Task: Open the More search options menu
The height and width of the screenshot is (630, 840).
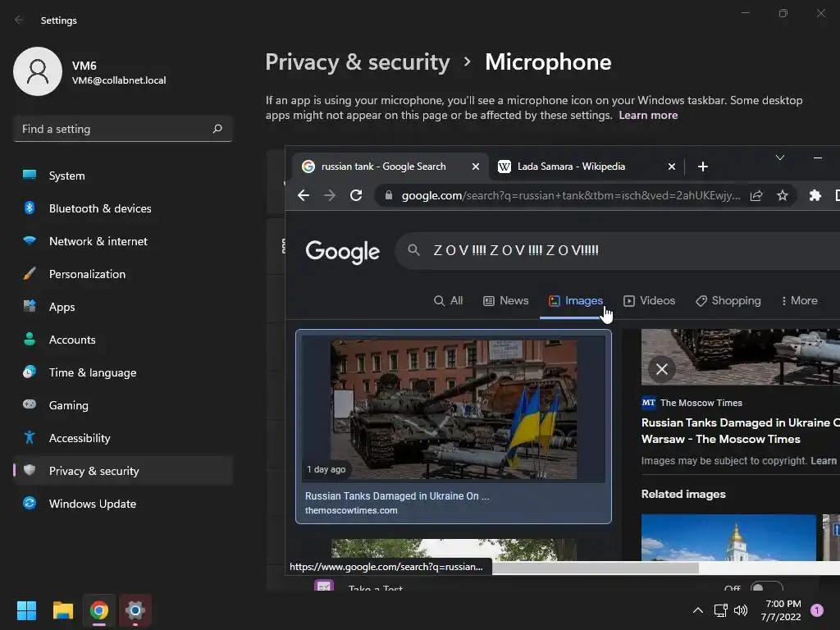Action: point(799,300)
